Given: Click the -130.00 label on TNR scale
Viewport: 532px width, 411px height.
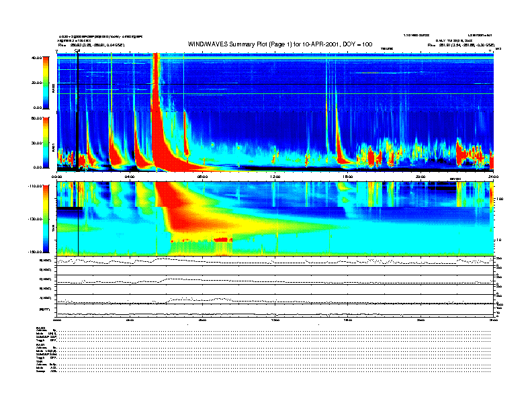Looking at the screenshot, I should (36, 219).
